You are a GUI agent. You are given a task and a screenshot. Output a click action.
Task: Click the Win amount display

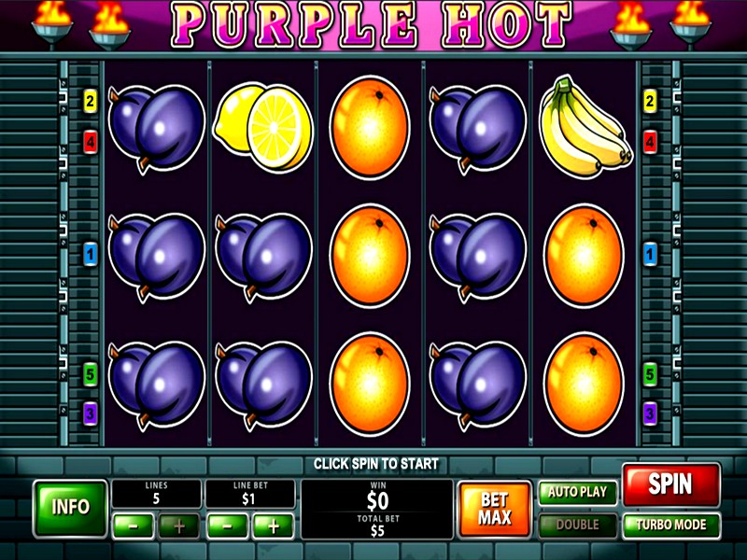pyautogui.click(x=377, y=497)
